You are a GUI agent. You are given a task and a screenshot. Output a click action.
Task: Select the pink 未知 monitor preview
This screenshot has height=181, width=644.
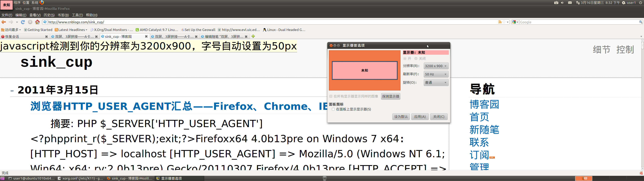tap(364, 71)
